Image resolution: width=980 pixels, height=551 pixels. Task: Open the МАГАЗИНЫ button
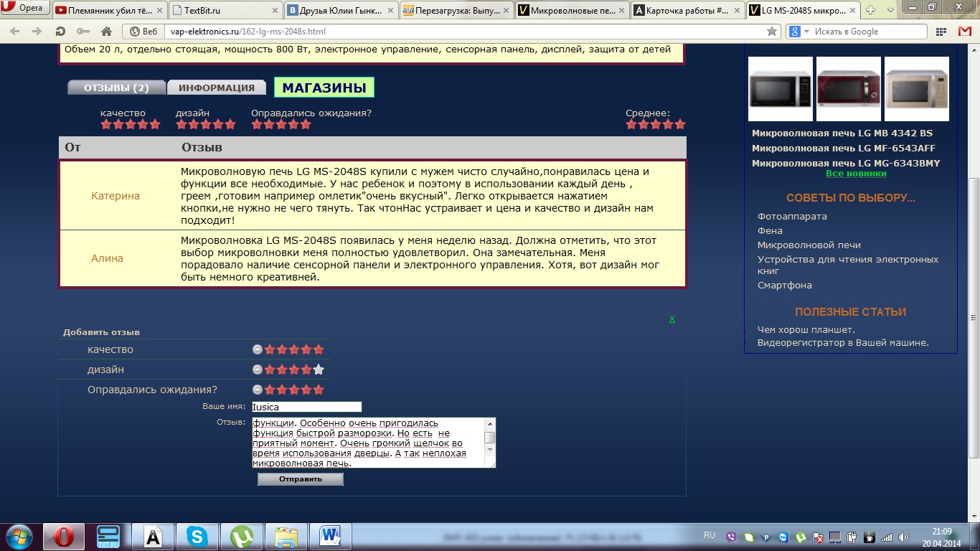(324, 88)
